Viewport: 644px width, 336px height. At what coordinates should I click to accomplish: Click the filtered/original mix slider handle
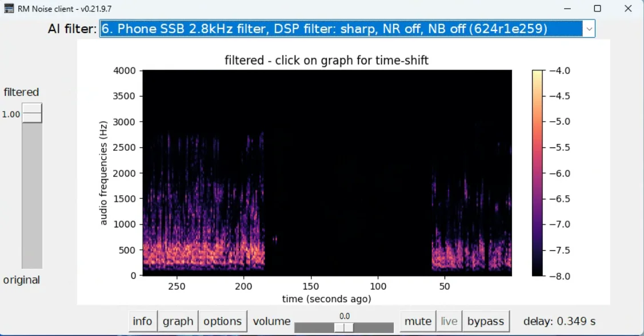(x=32, y=113)
